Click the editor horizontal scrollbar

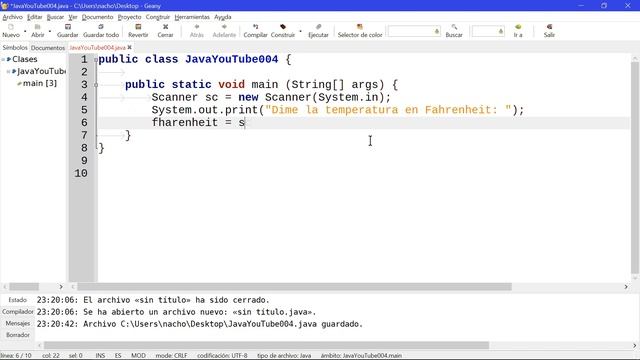click(294, 287)
